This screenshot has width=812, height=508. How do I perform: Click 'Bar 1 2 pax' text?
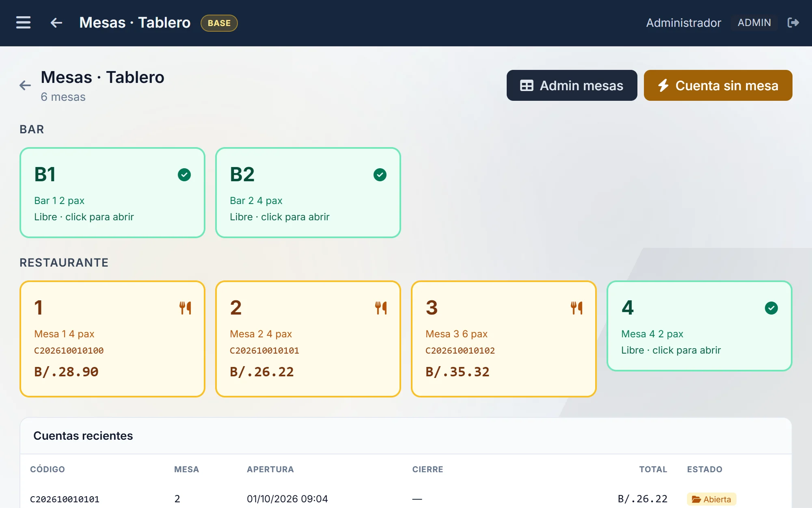click(x=59, y=201)
